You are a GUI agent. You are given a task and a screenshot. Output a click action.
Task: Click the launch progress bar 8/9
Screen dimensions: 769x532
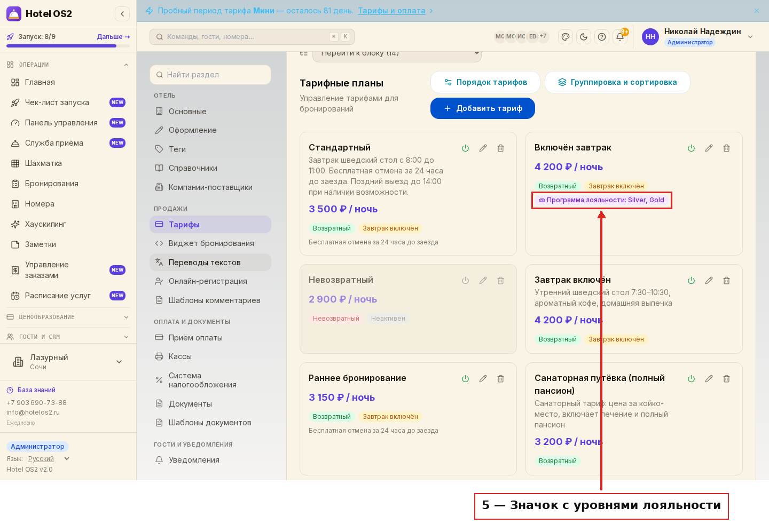(68, 46)
